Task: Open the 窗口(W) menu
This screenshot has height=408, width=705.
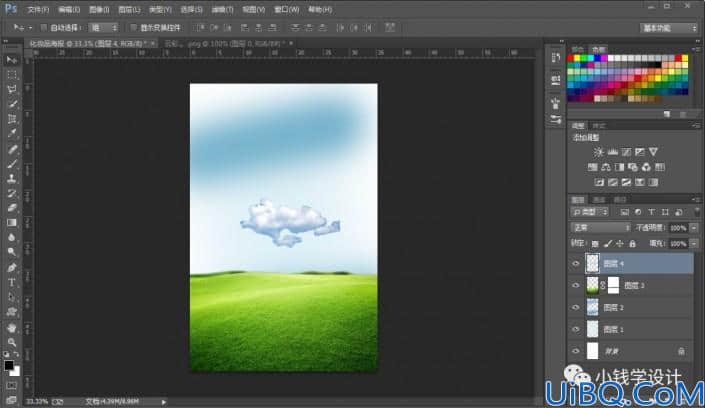Action: click(286, 9)
